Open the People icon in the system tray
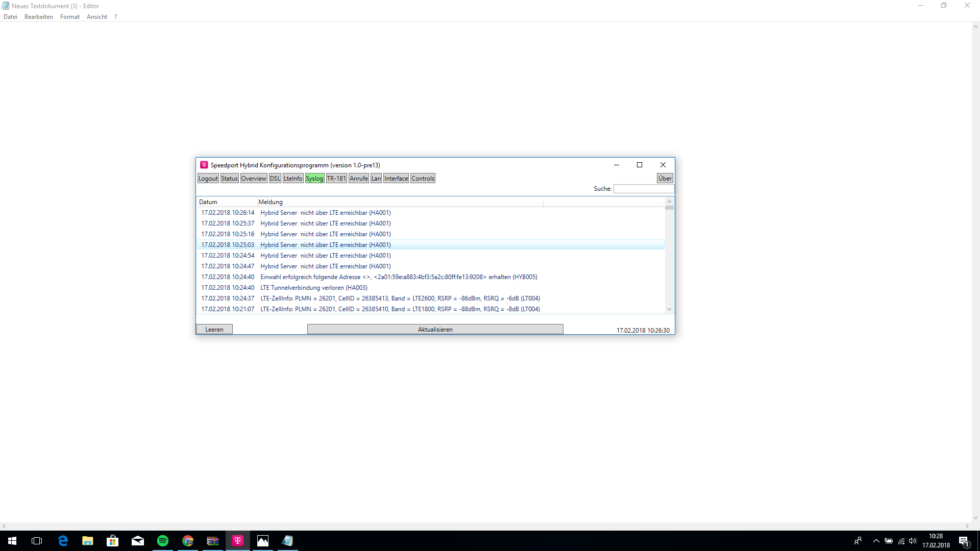 (x=858, y=541)
